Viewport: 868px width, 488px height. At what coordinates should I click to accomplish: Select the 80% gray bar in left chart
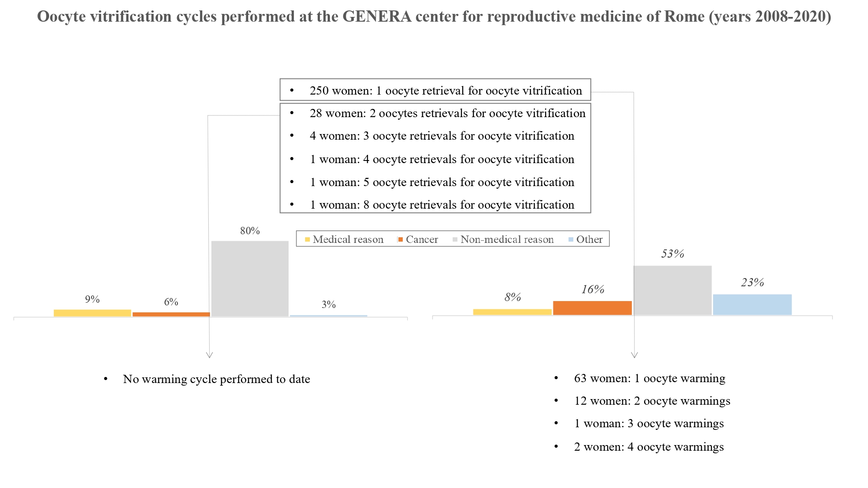[x=250, y=278]
